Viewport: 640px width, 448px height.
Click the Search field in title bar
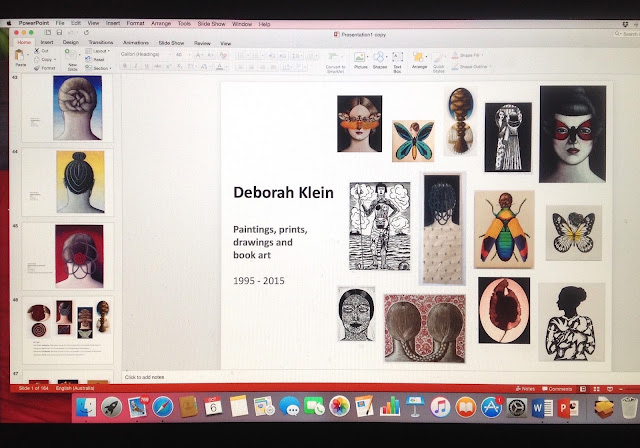(x=626, y=34)
